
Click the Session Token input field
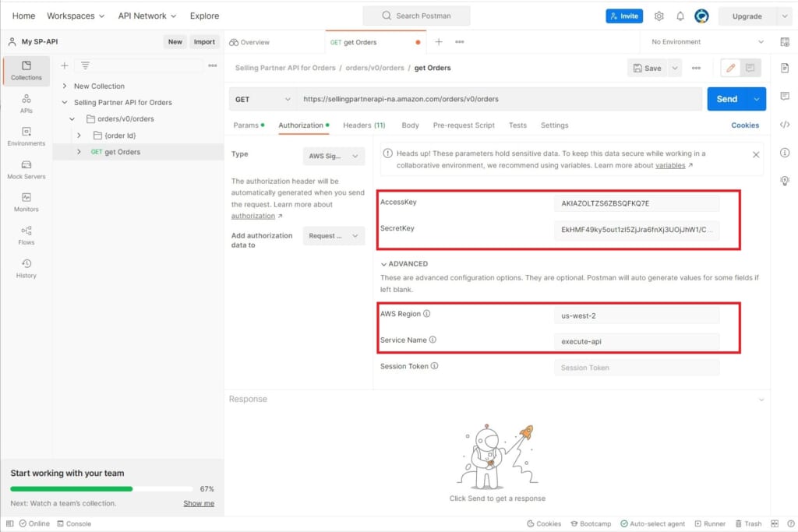click(637, 368)
